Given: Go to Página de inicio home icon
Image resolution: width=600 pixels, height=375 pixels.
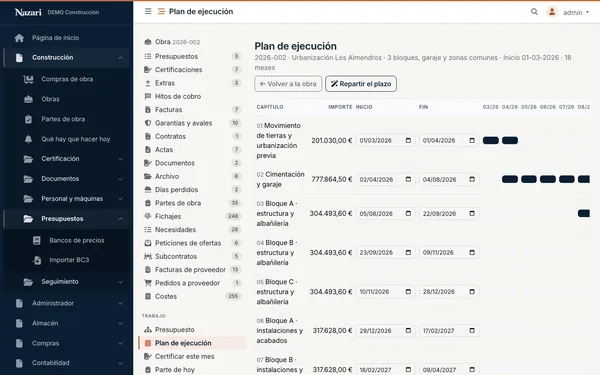Looking at the screenshot, I should pos(19,38).
